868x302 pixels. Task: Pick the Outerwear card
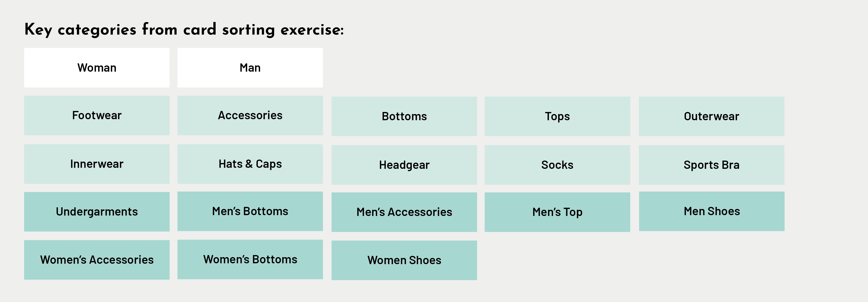(x=711, y=116)
